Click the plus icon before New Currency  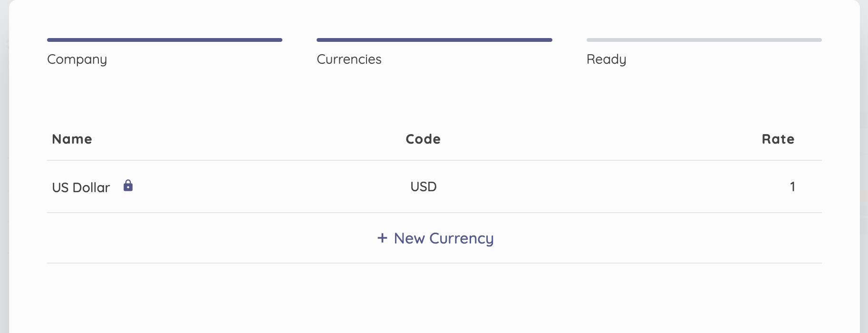coord(382,238)
